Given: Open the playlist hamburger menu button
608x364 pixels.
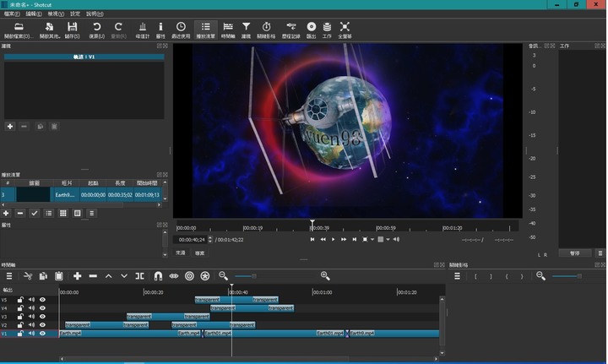Looking at the screenshot, I should tap(91, 213).
